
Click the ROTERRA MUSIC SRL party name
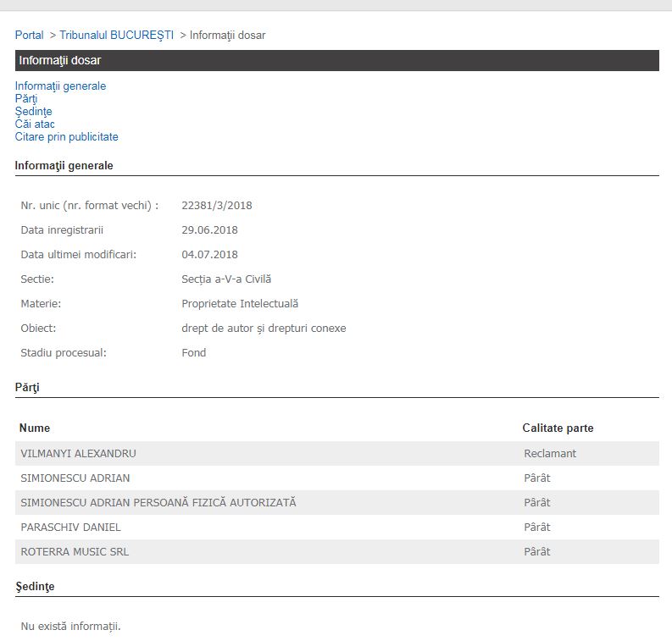pyautogui.click(x=75, y=551)
